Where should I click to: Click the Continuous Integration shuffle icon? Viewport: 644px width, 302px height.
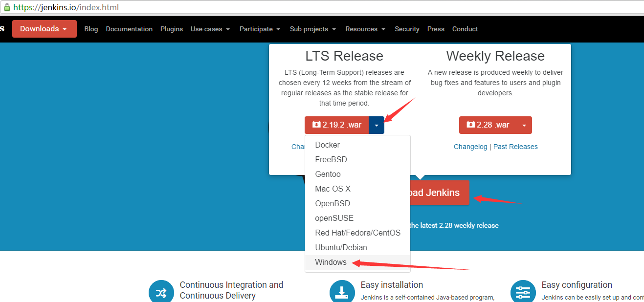click(x=161, y=292)
